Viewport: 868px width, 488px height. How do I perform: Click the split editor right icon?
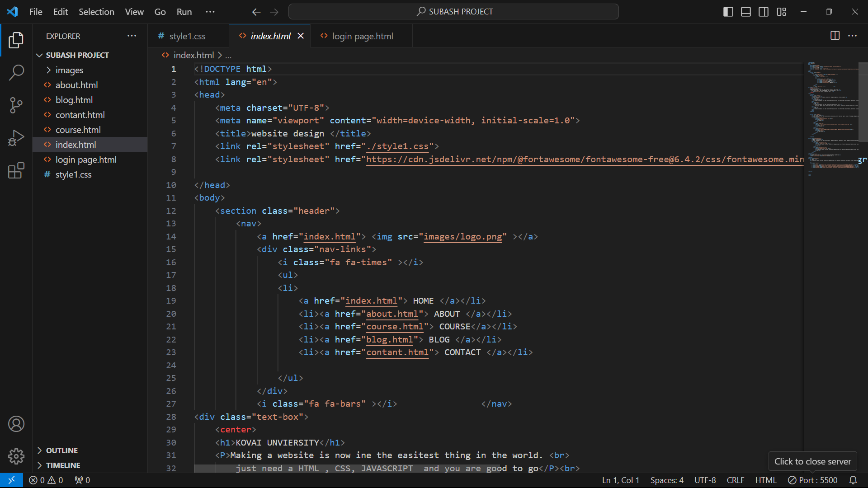point(835,36)
